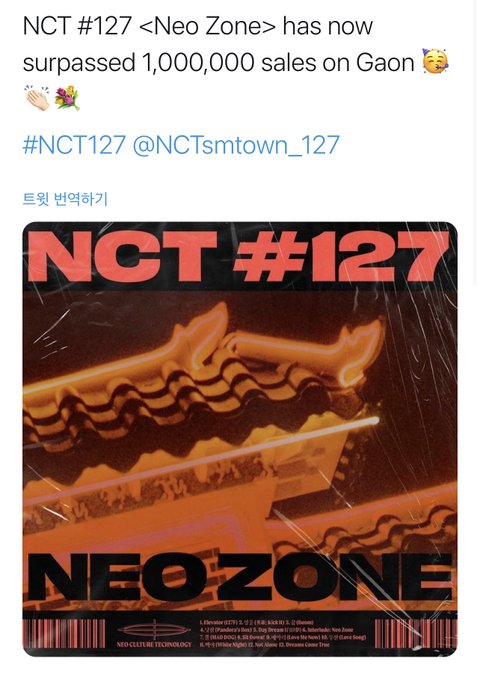Screen dimensions: 480x673
Task: Click the party face emoji
Action: [x=435, y=61]
